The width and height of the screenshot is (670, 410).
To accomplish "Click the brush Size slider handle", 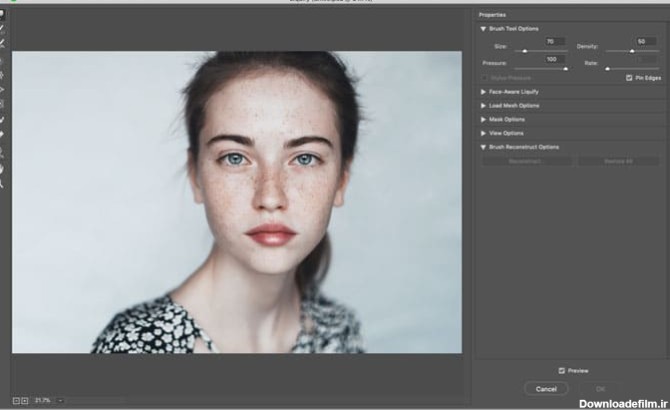I will 525,50.
